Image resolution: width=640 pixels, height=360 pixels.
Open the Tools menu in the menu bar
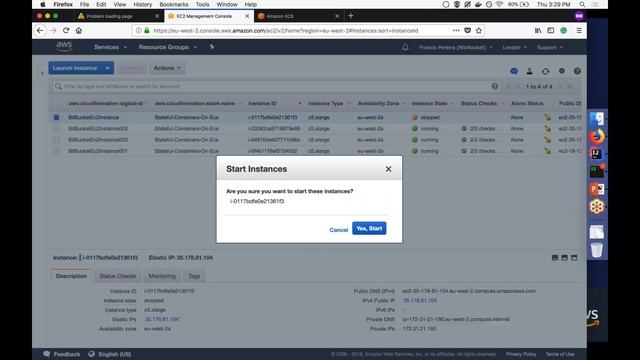coord(202,4)
